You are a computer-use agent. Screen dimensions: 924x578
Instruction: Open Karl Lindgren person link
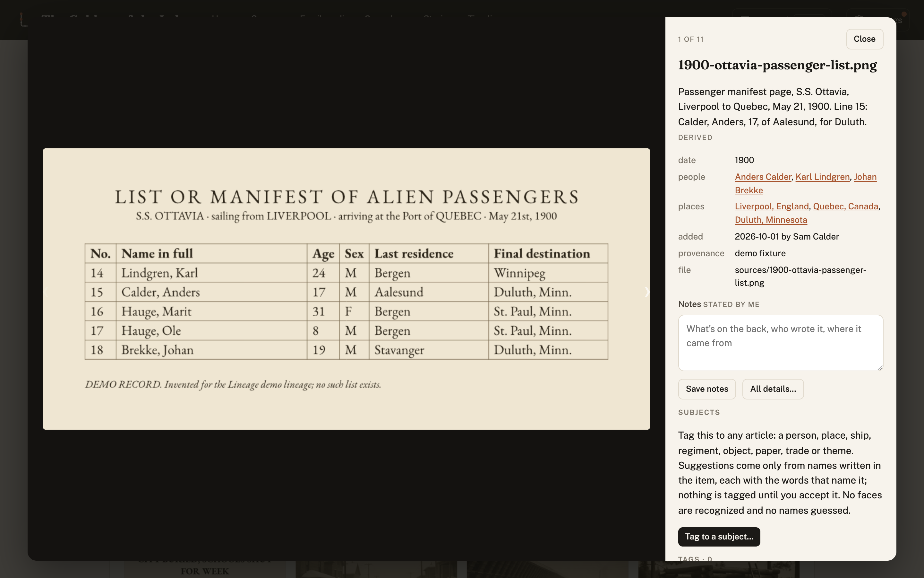coord(822,177)
